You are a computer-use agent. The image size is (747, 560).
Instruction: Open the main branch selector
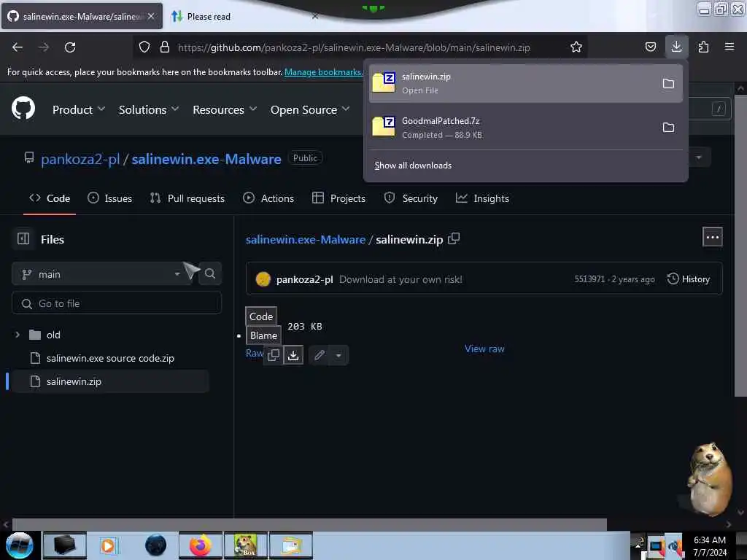click(x=101, y=274)
